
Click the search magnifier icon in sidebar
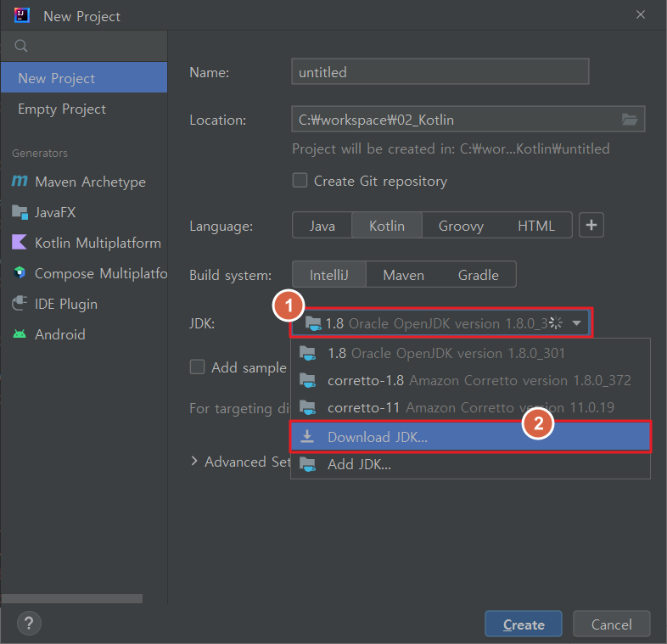click(21, 46)
